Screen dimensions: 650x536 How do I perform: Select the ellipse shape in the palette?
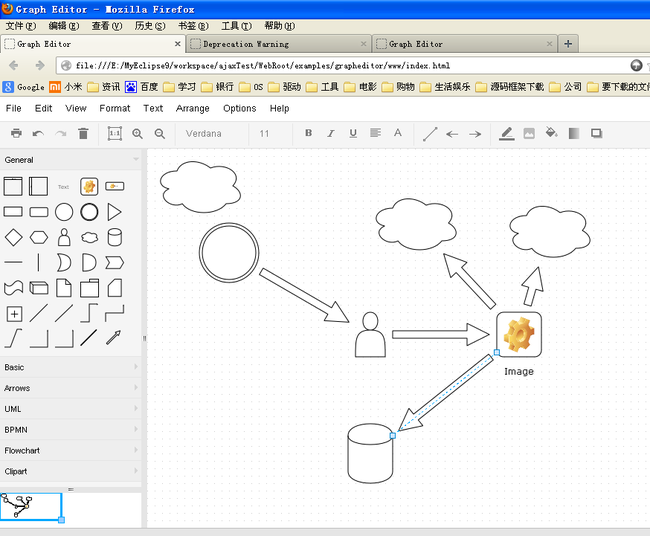coord(64,212)
